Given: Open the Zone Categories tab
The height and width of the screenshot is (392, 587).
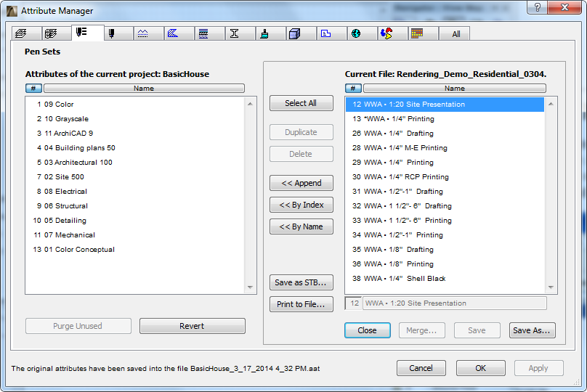Looking at the screenshot, I should click(332, 33).
